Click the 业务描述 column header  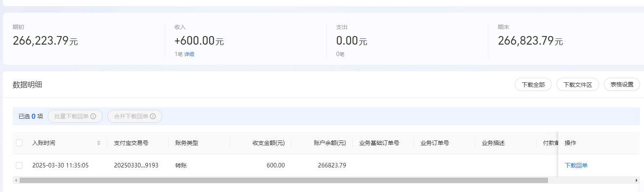coord(493,143)
